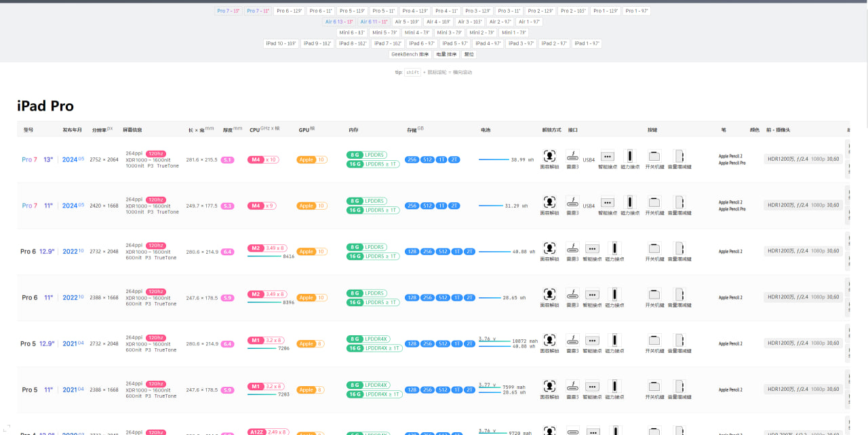Open iPad 10 - 10.9" navigation button
Image resolution: width=868 pixels, height=435 pixels.
pyautogui.click(x=281, y=43)
